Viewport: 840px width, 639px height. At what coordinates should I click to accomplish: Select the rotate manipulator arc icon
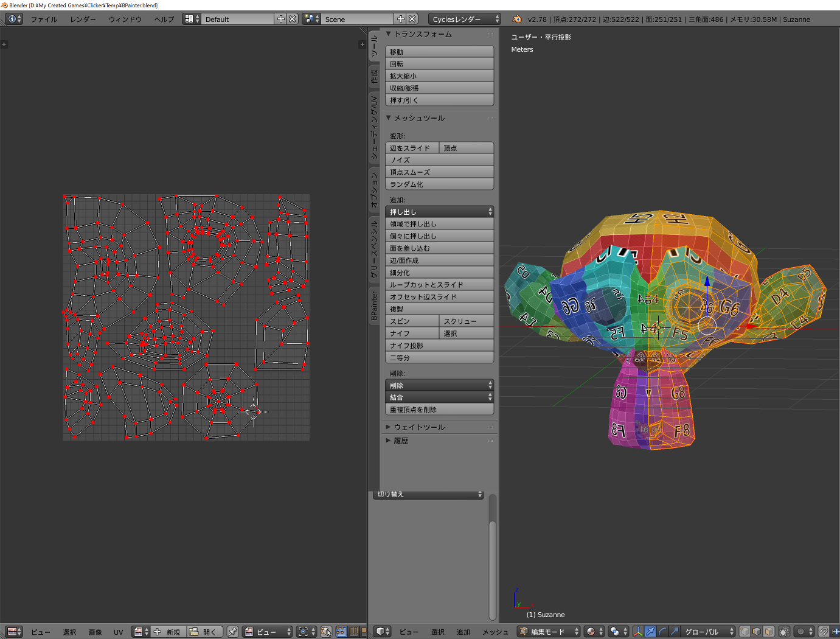click(x=662, y=632)
